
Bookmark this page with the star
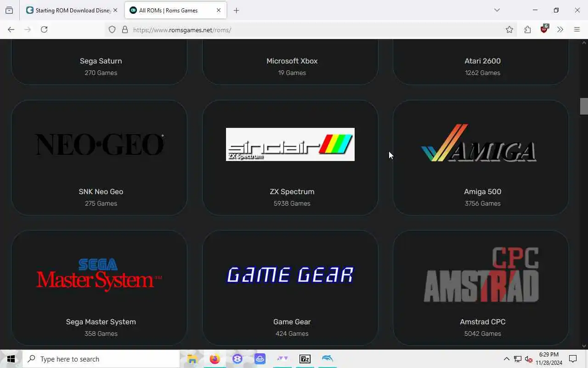tap(509, 29)
